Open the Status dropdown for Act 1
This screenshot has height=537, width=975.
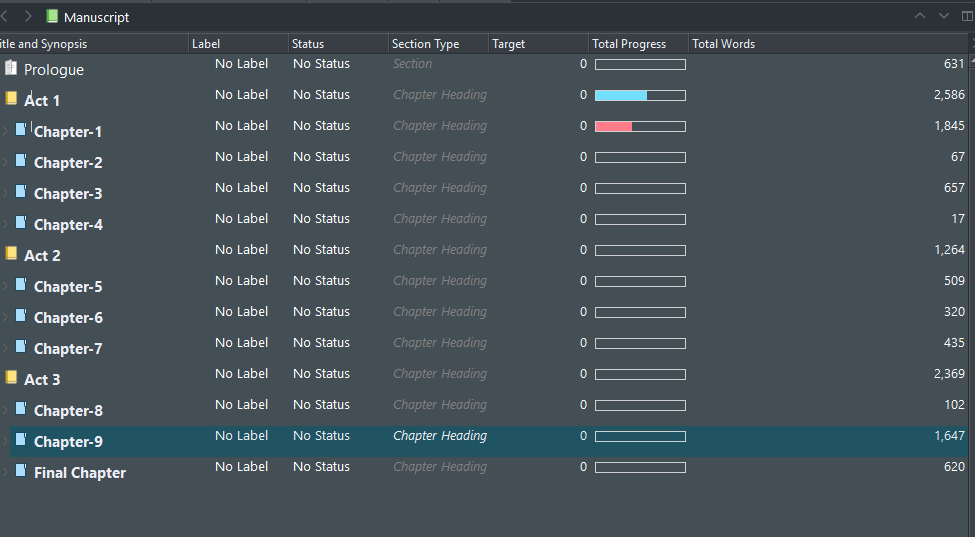coord(321,94)
